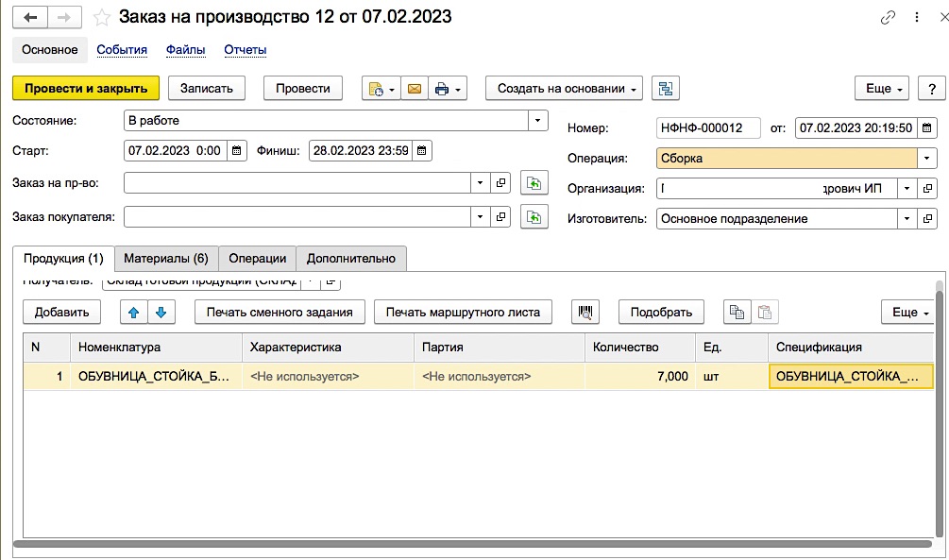Open the Отчеты link

[x=246, y=50]
